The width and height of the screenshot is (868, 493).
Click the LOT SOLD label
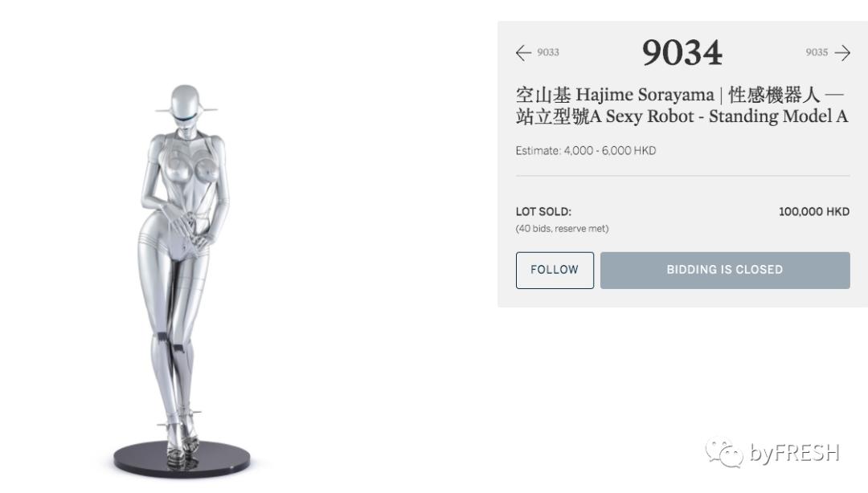tap(543, 211)
